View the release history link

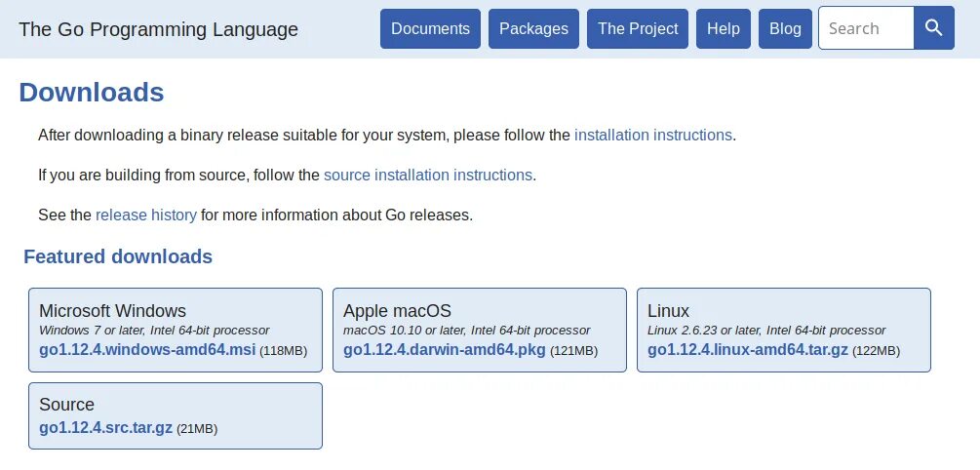[x=146, y=215]
